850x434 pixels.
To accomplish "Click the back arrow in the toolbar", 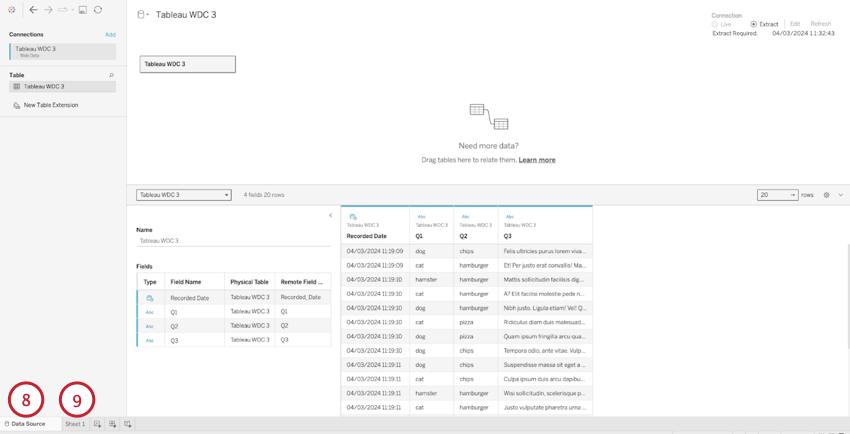I will (x=34, y=10).
